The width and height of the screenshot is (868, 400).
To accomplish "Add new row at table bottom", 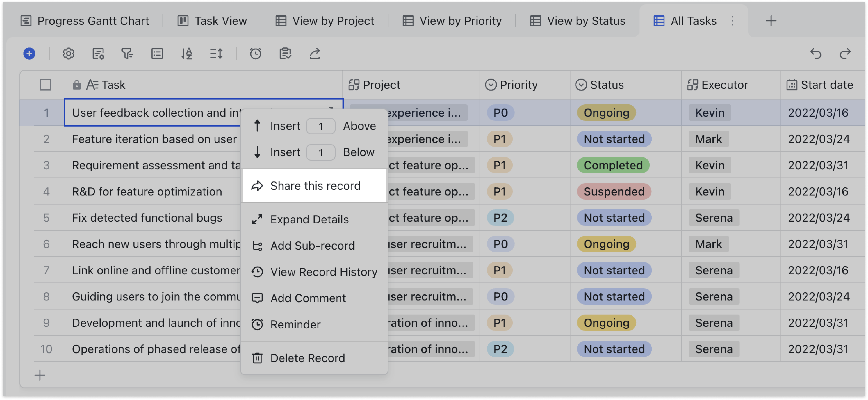I will click(40, 375).
